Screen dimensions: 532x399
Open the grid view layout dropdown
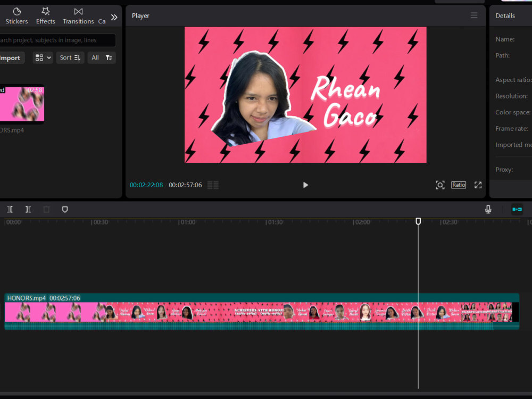coord(43,57)
